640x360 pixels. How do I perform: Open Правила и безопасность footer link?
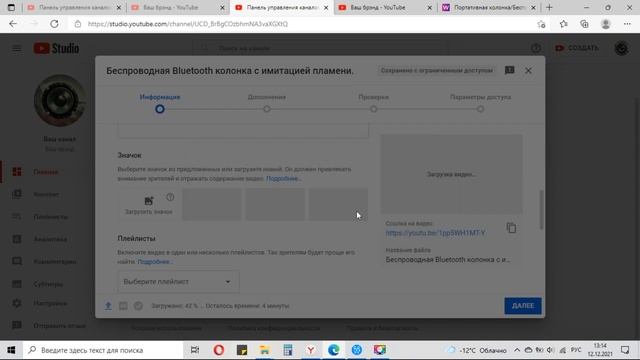point(382,328)
